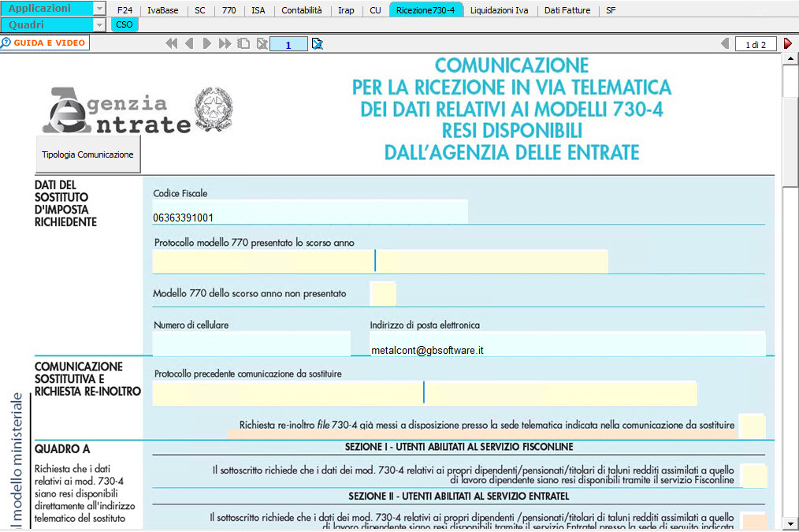Open the F24 tab

pos(124,10)
